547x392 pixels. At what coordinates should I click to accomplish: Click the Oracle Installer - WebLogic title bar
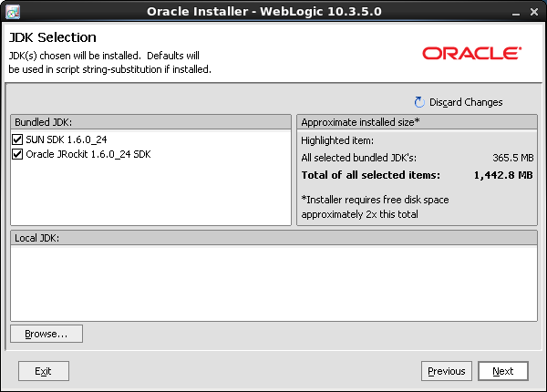[264, 12]
